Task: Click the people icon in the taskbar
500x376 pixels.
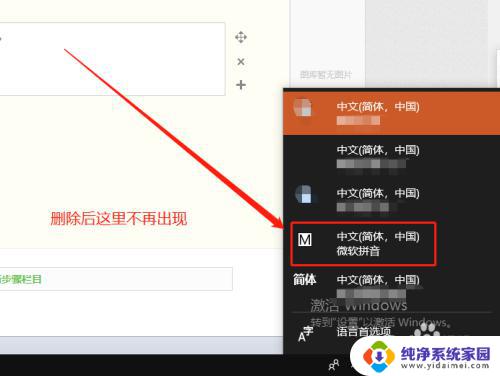Action: (x=334, y=365)
